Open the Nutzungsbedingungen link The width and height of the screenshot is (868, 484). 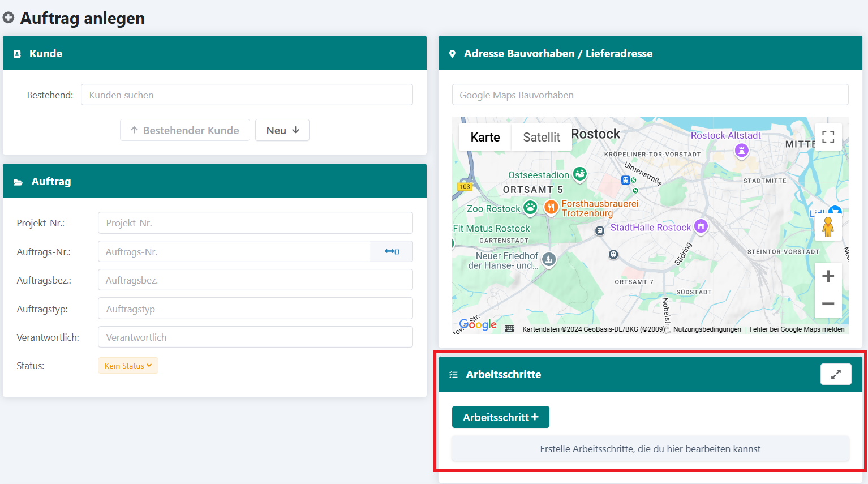tap(707, 329)
